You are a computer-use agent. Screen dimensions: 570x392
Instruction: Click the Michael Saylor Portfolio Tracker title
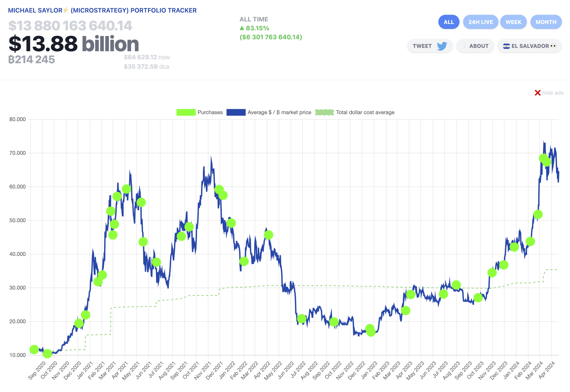[102, 10]
